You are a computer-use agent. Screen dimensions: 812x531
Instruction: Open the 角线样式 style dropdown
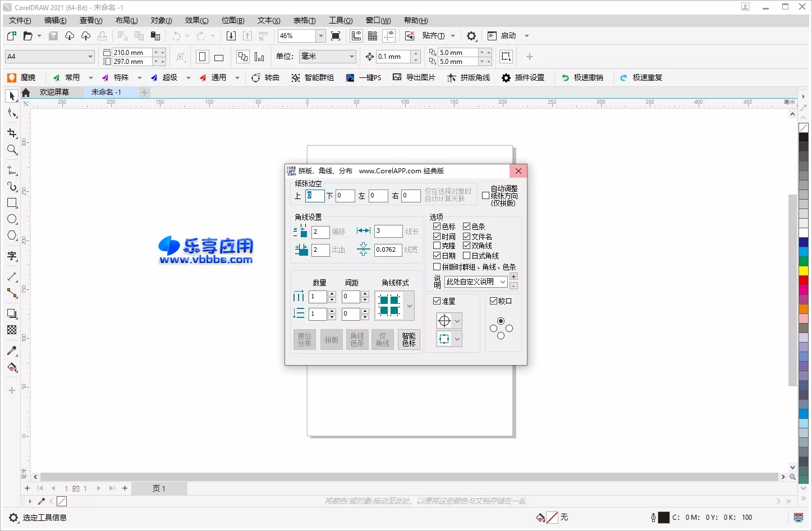coord(410,306)
